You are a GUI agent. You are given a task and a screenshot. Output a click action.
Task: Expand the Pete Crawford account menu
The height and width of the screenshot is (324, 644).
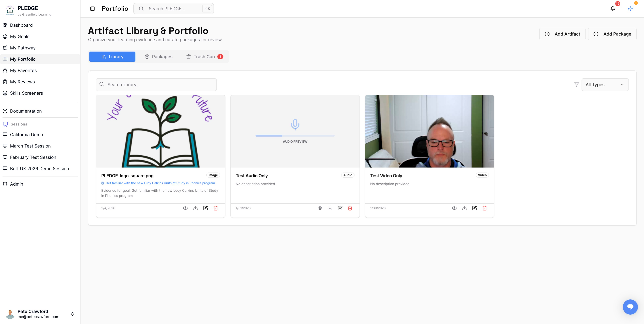pos(72,314)
